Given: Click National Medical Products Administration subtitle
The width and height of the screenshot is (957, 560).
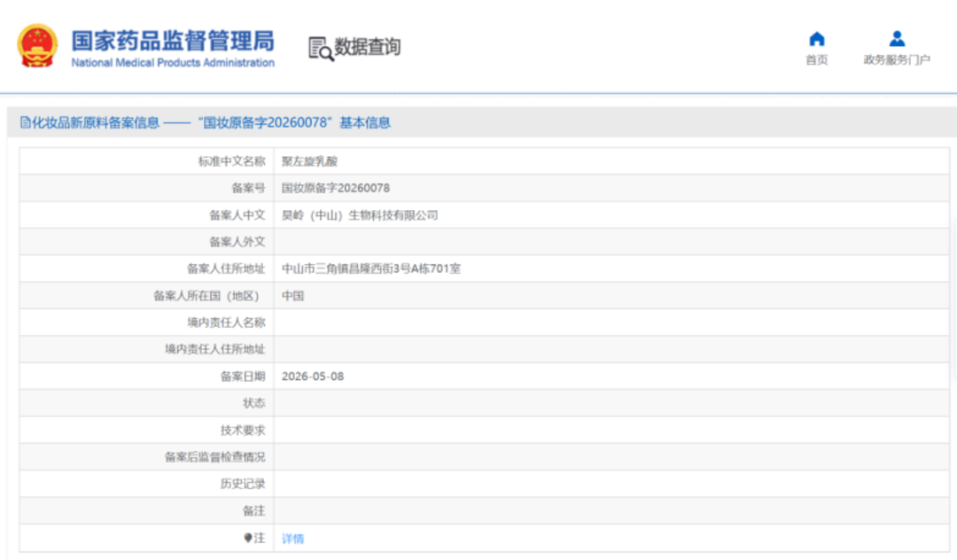Looking at the screenshot, I should pos(173,62).
